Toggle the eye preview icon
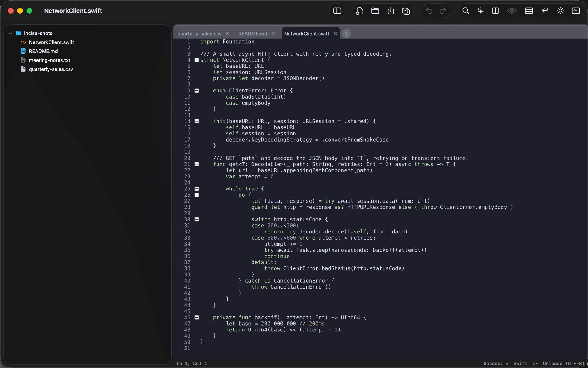 click(x=512, y=11)
